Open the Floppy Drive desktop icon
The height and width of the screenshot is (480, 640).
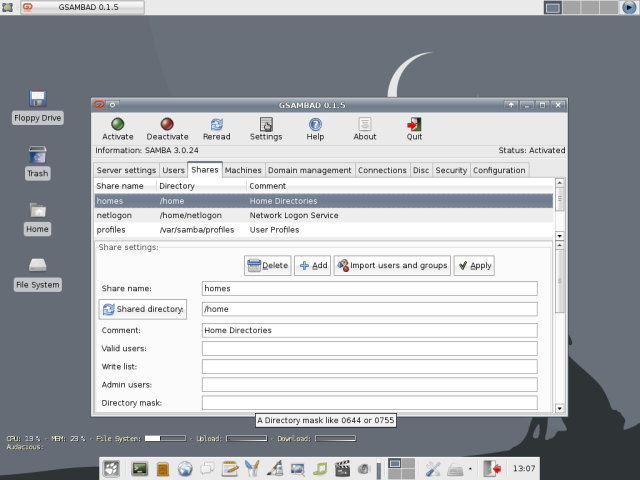pos(38,99)
